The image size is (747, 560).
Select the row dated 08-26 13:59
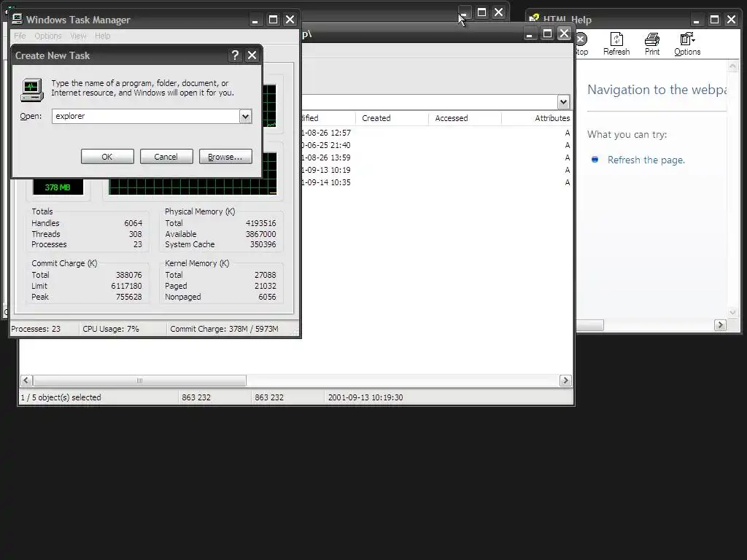(x=437, y=157)
